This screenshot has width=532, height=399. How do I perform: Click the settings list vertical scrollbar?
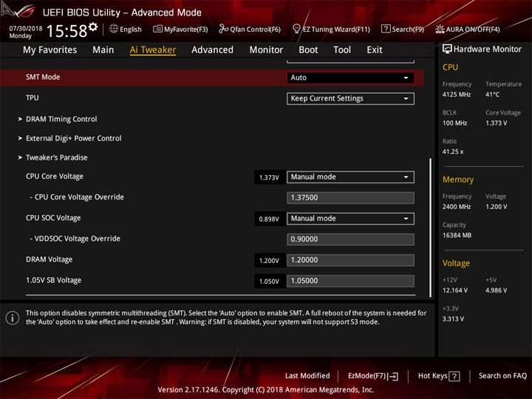(x=431, y=228)
